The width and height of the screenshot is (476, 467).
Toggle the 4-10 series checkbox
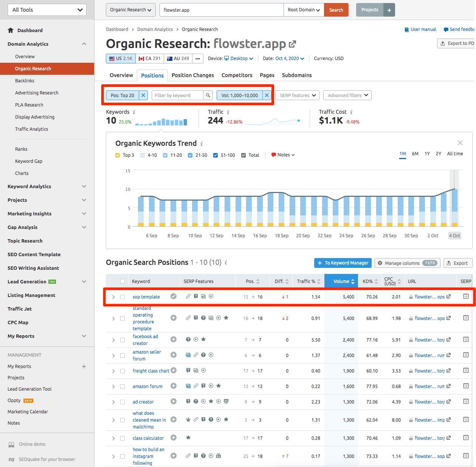(143, 155)
